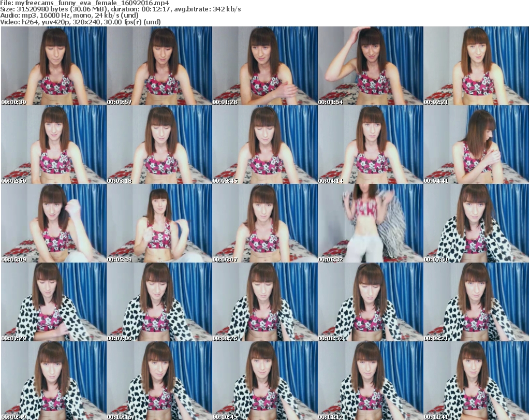Select the frame stamped 00:00:57
Image resolution: width=530 pixels, height=420 pixels.
click(x=159, y=66)
